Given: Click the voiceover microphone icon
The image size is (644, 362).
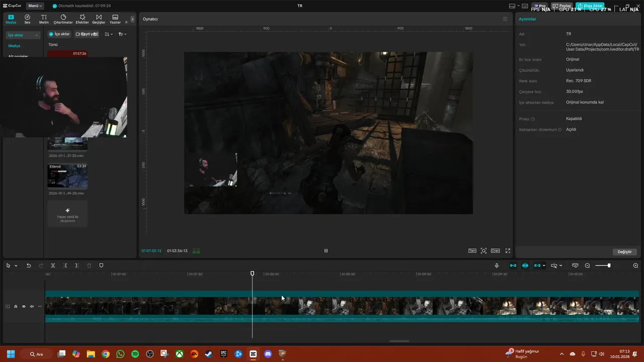Looking at the screenshot, I should tap(497, 265).
